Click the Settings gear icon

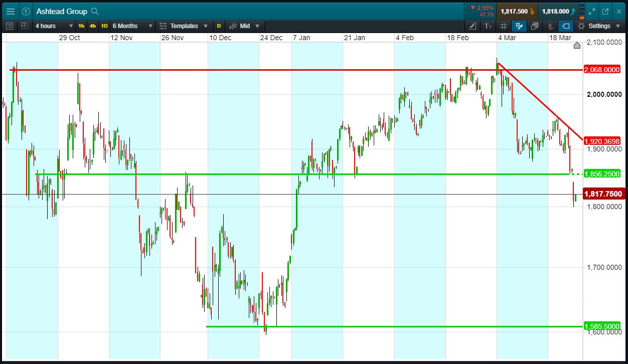[581, 26]
